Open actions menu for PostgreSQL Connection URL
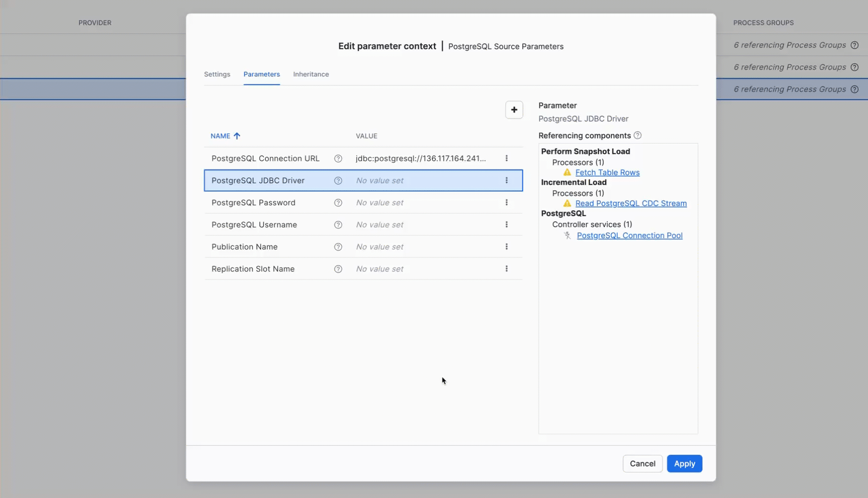This screenshot has height=498, width=868. coord(506,159)
